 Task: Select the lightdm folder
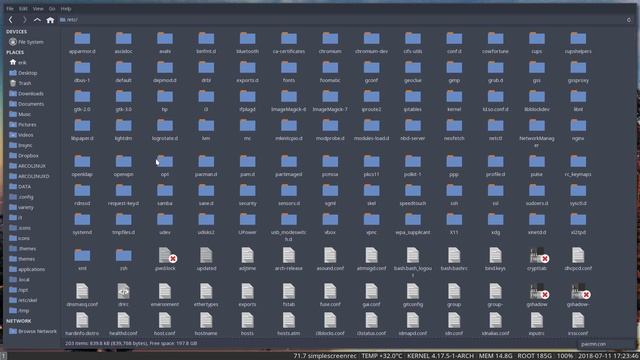(x=123, y=130)
